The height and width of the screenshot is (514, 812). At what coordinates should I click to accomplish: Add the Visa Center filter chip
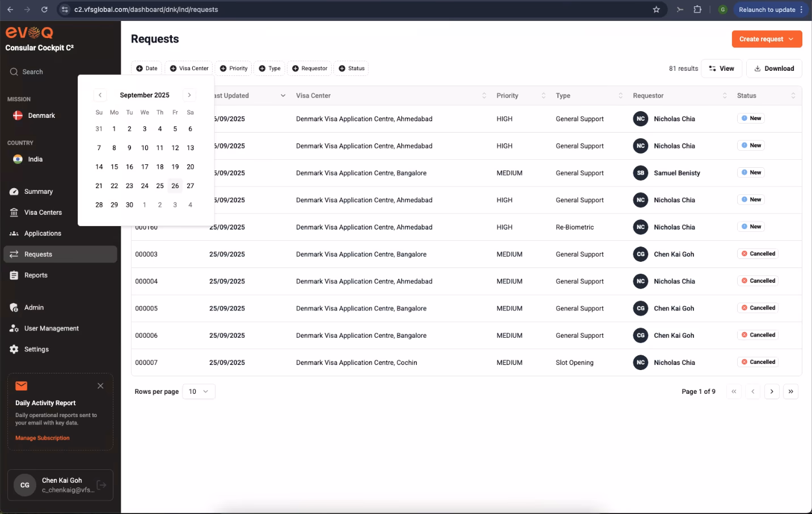click(x=189, y=69)
